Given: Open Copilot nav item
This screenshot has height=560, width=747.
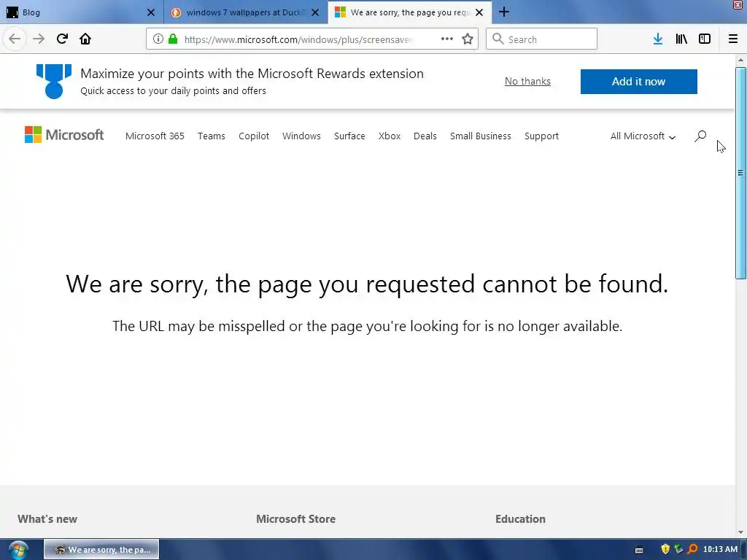Looking at the screenshot, I should 254,136.
